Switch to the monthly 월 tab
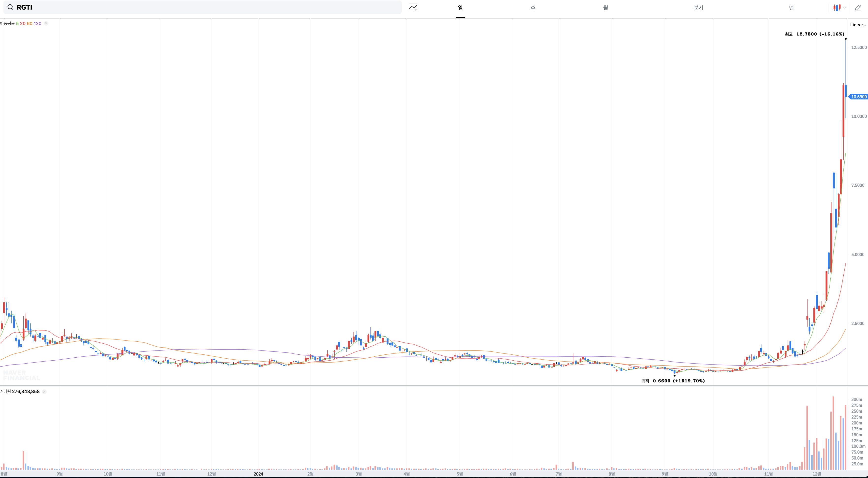The height and width of the screenshot is (478, 868). click(x=606, y=8)
